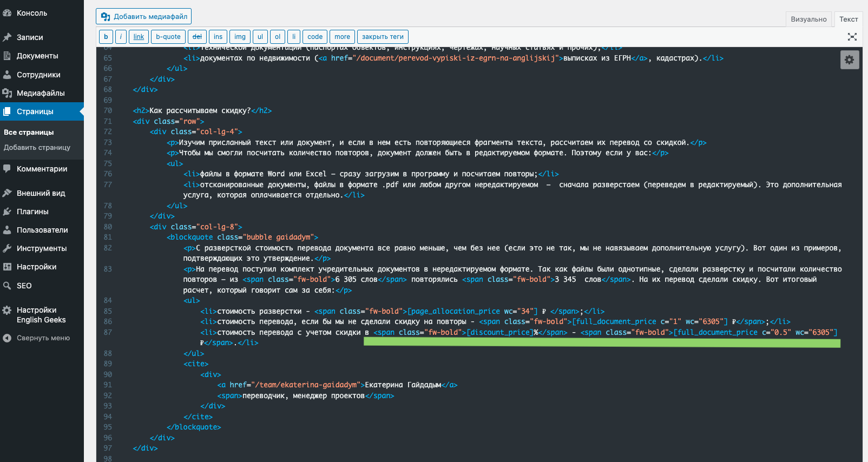Image resolution: width=868 pixels, height=462 pixels.
Task: Click the Инструменты wrench icon
Action: tap(7, 248)
